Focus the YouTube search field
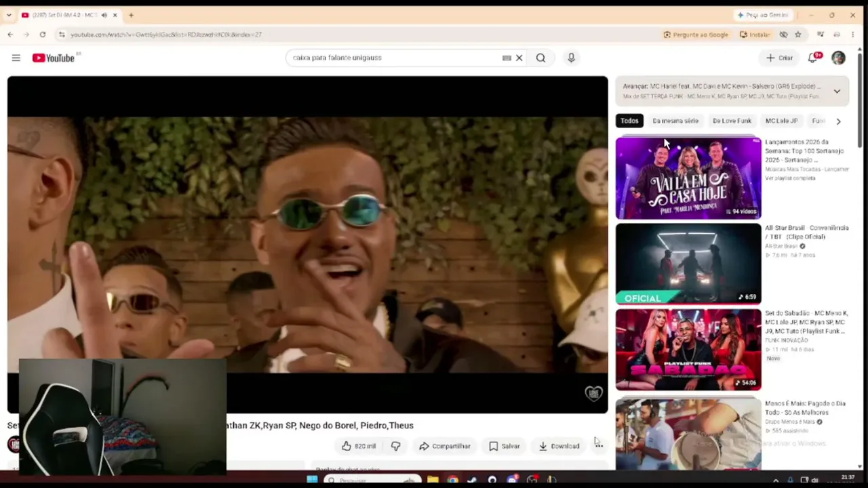The height and width of the screenshot is (488, 868). click(393, 58)
